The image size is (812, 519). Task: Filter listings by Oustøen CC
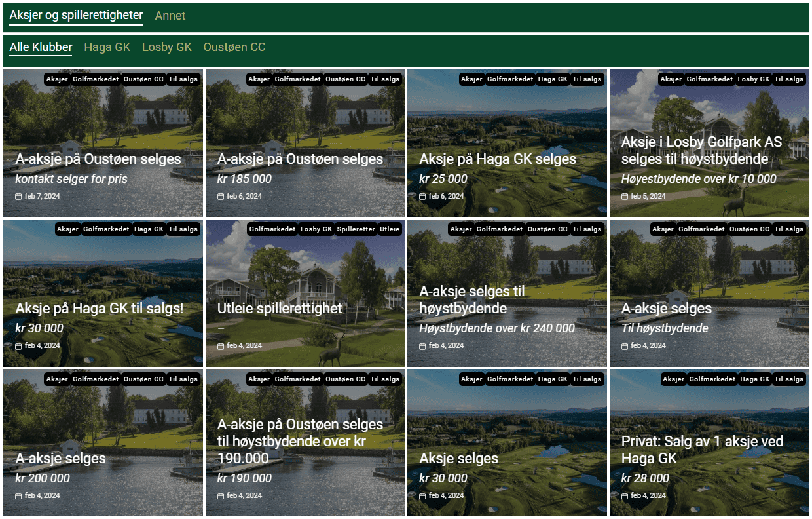pyautogui.click(x=234, y=47)
